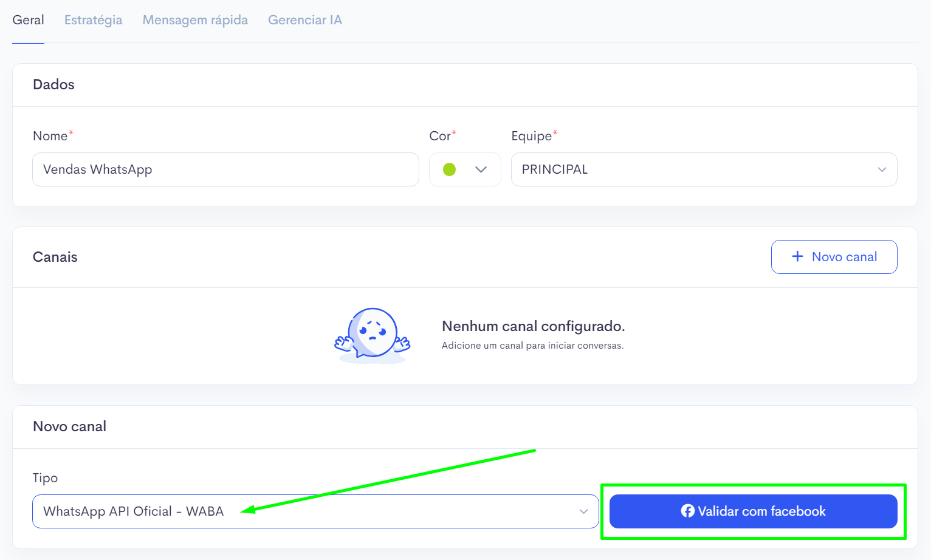Click the Dados section heading

pos(53,84)
